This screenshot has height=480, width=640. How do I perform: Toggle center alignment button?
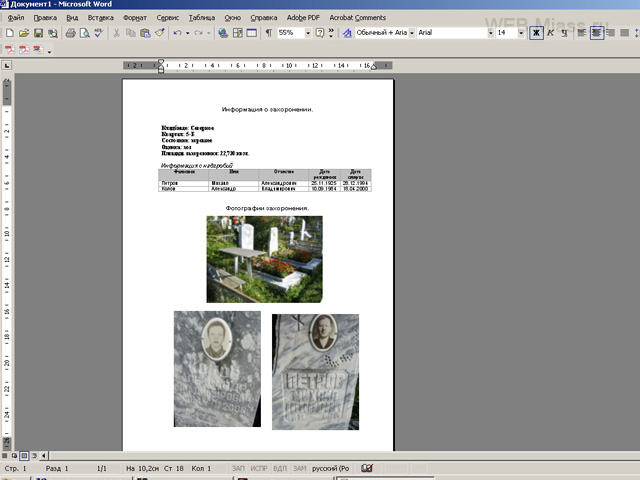point(597,33)
